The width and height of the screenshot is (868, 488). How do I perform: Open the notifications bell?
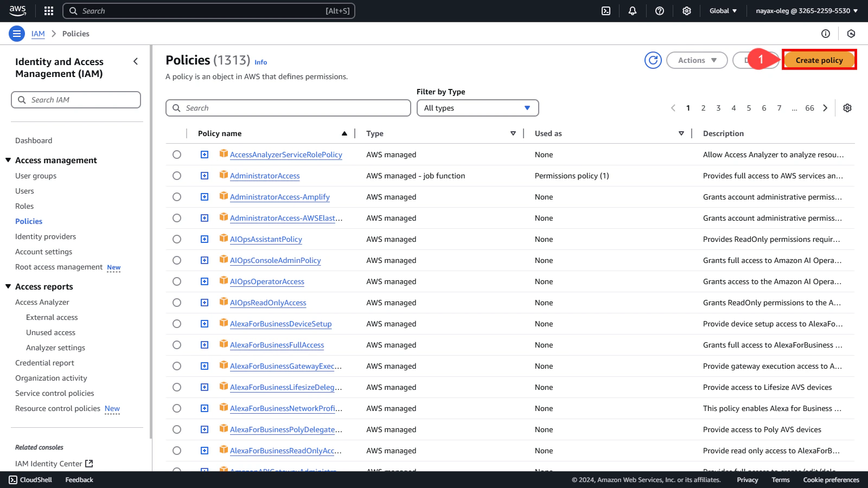pos(633,11)
